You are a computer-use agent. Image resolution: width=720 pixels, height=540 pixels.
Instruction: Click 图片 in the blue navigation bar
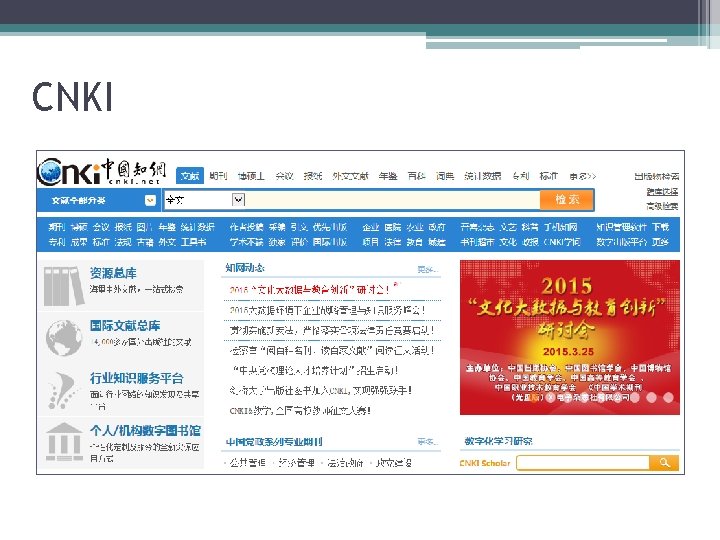tap(144, 227)
